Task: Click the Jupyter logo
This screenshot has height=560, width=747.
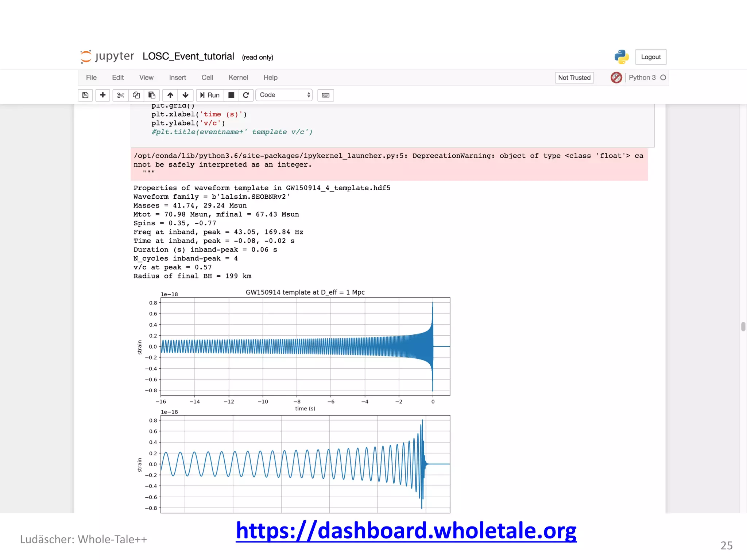Action: point(107,57)
